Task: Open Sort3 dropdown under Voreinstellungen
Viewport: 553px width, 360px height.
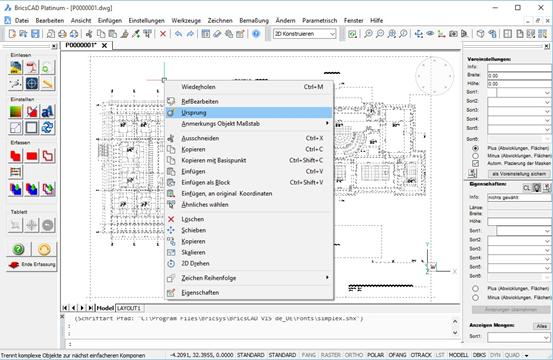Action: (547, 111)
